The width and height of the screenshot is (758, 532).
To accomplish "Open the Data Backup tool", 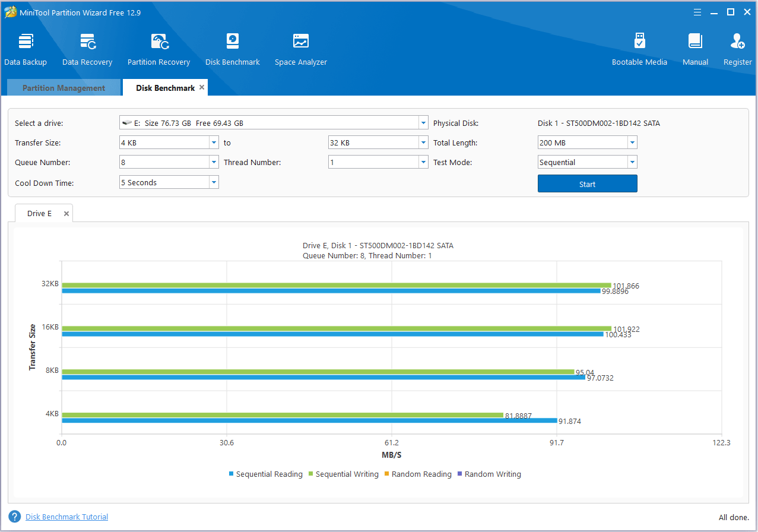I will click(26, 47).
